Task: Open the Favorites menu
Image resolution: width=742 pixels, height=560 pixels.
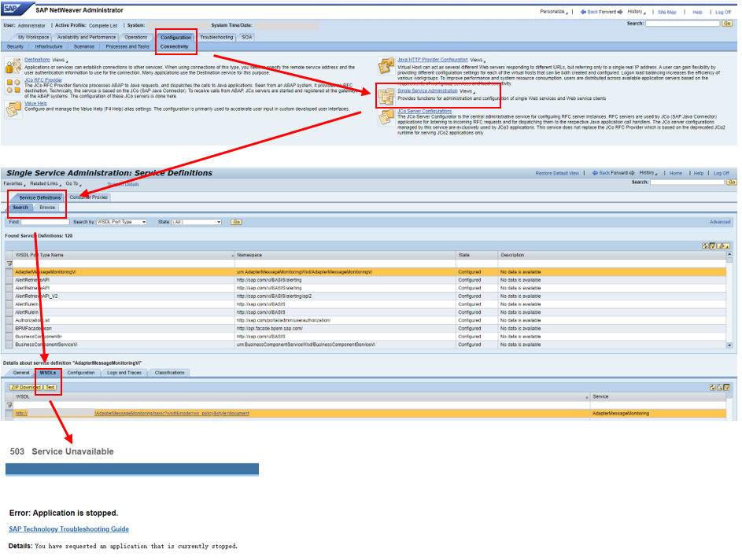Action: click(x=14, y=183)
